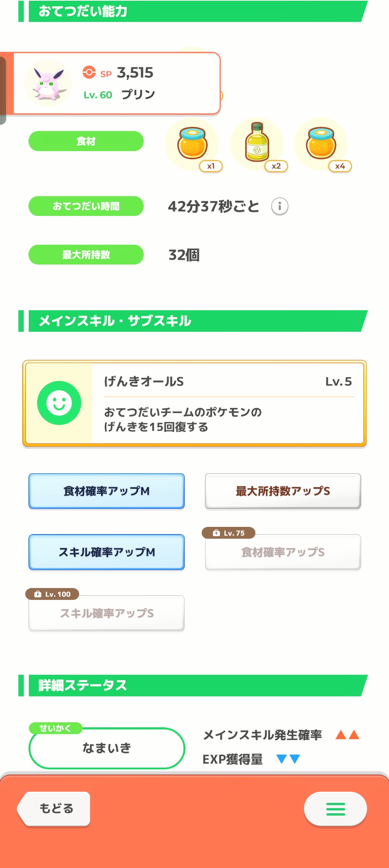Select the 食材確率アップM sub skill
389x868 pixels.
(107, 491)
